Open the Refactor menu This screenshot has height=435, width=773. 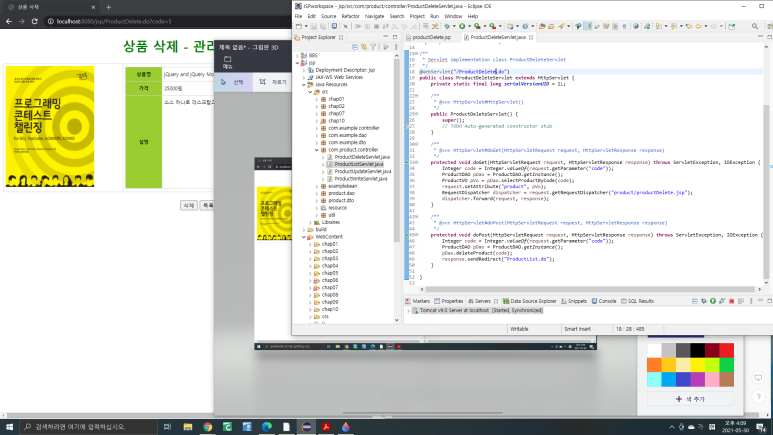[x=351, y=16]
